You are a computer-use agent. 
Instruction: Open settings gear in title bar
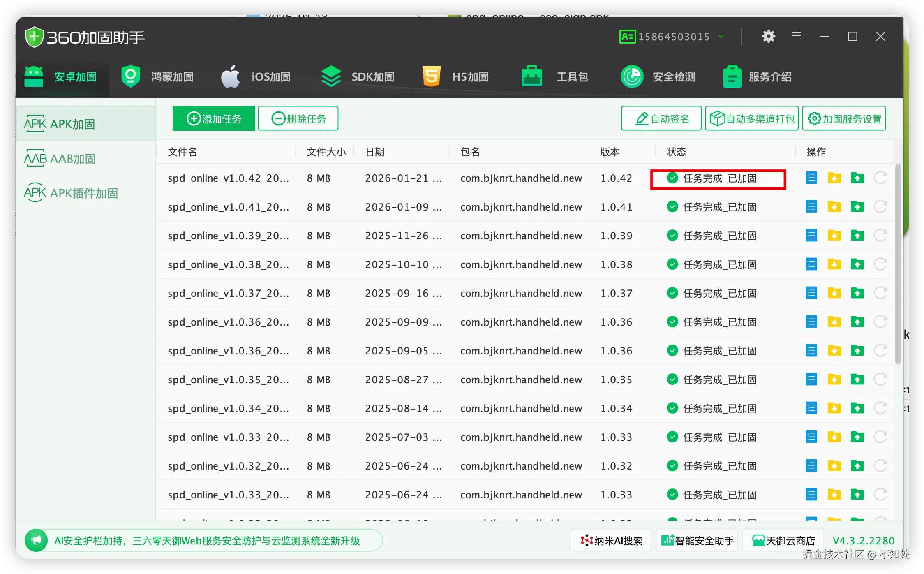(768, 37)
